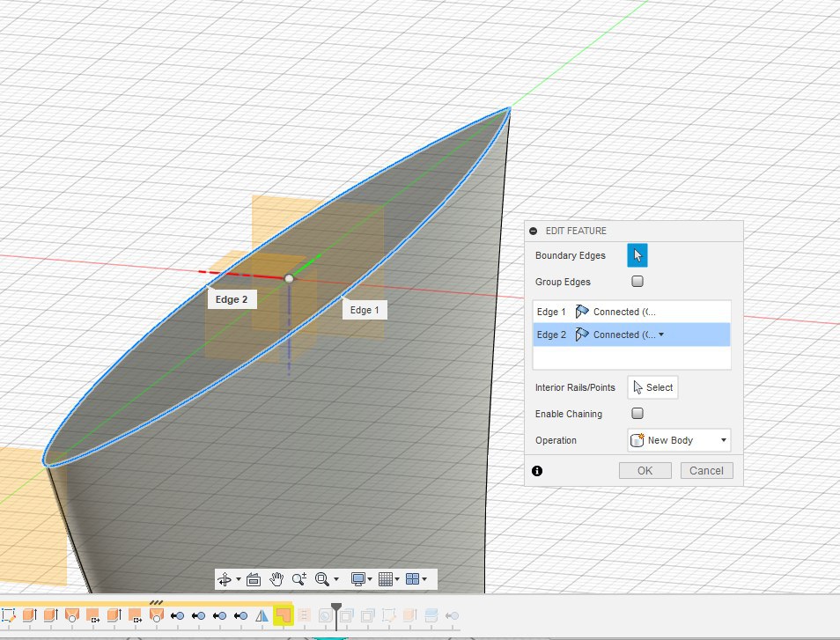Tick the Enable Chaining checkbox
This screenshot has width=840, height=640.
coord(637,414)
